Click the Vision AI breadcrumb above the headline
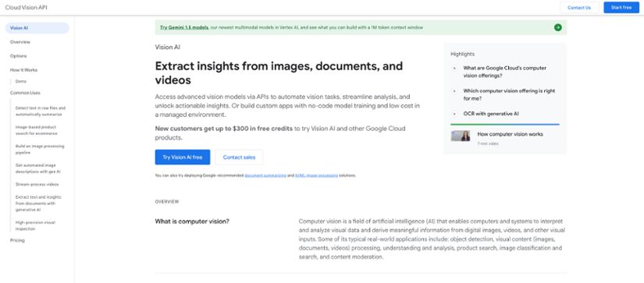Screen dimensions: 644x283 click(x=168, y=47)
